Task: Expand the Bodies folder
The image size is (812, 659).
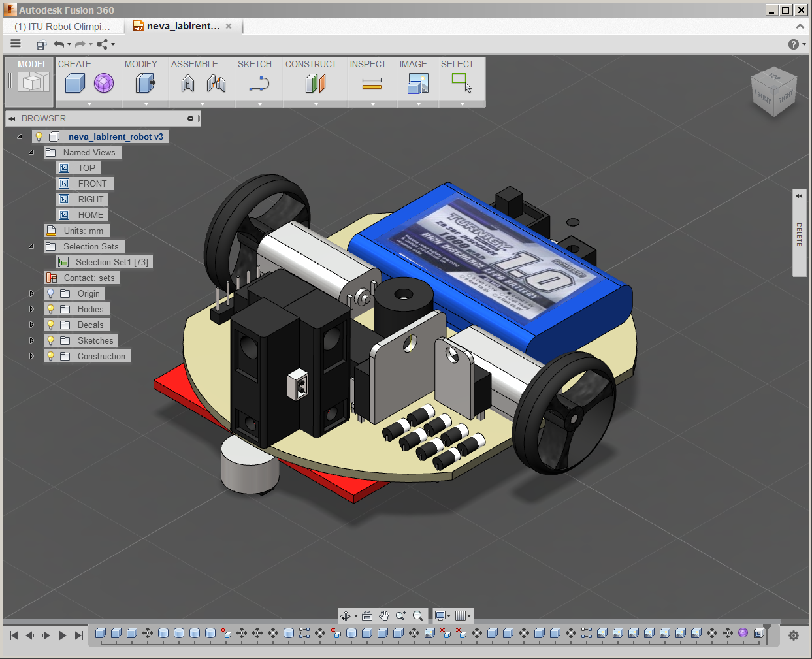Action: click(31, 309)
